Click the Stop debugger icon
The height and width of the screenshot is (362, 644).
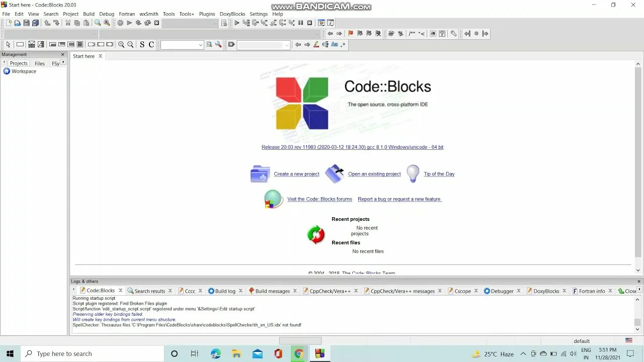pos(309,23)
